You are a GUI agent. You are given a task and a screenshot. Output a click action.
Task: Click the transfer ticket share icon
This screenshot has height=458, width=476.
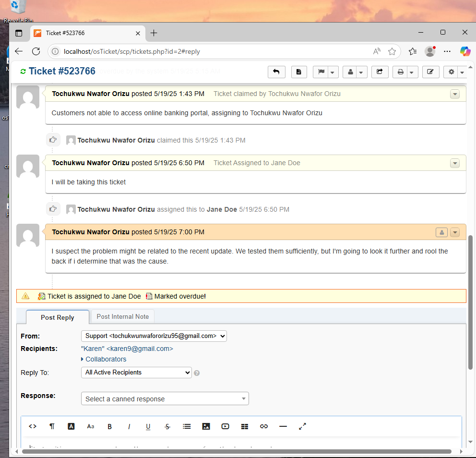[380, 72]
